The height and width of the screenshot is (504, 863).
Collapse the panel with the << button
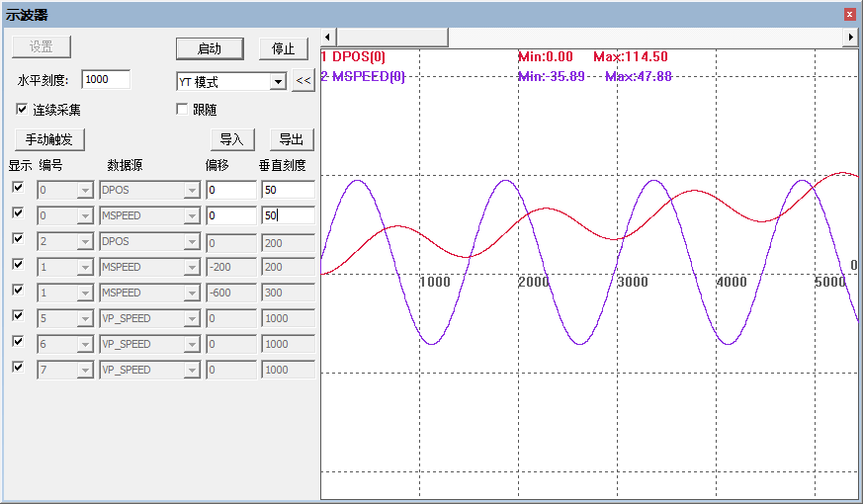[x=303, y=80]
